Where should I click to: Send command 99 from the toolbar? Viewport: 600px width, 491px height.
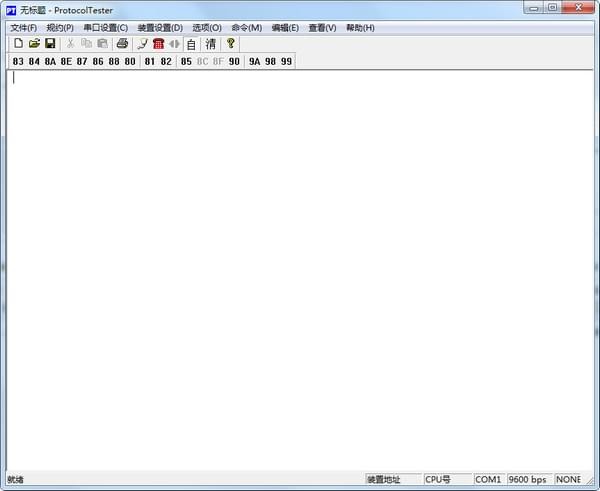286,61
